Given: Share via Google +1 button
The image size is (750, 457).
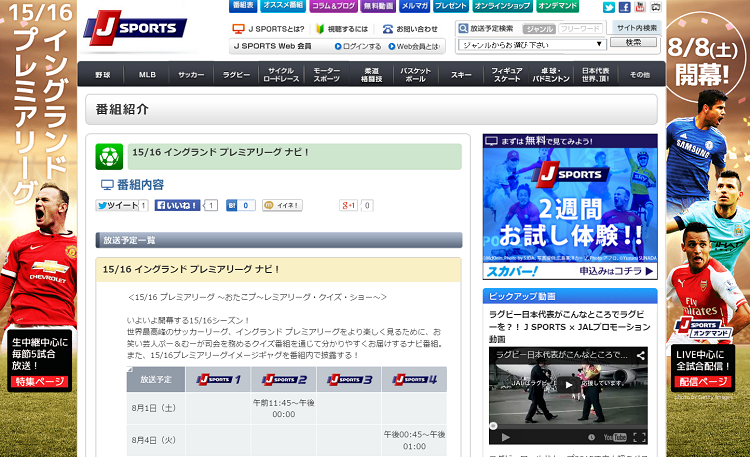Looking at the screenshot, I should tap(348, 205).
